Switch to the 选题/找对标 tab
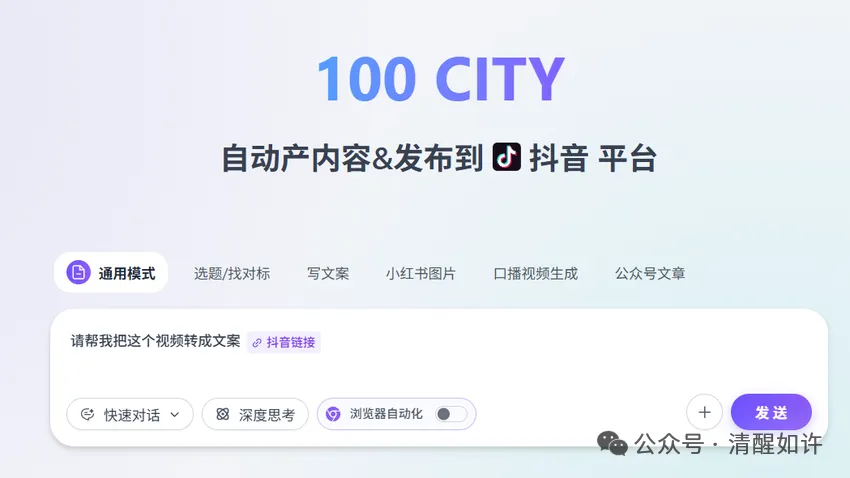 coord(232,274)
